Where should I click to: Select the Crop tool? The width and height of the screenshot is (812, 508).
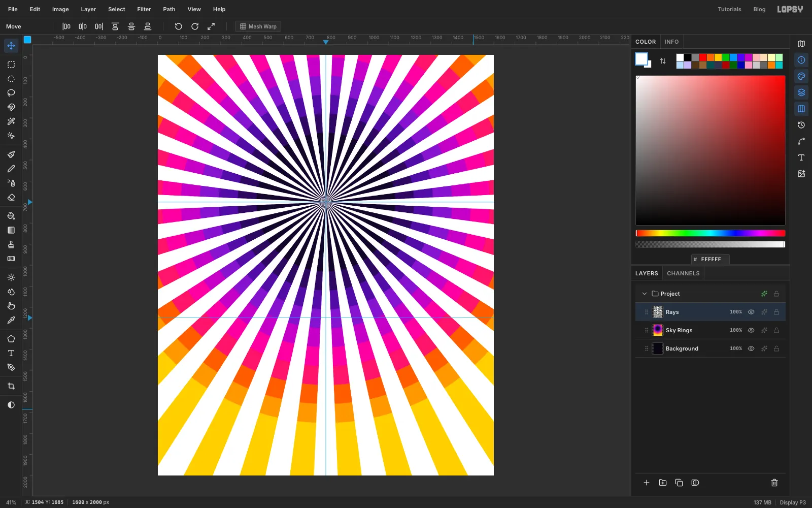(x=11, y=386)
